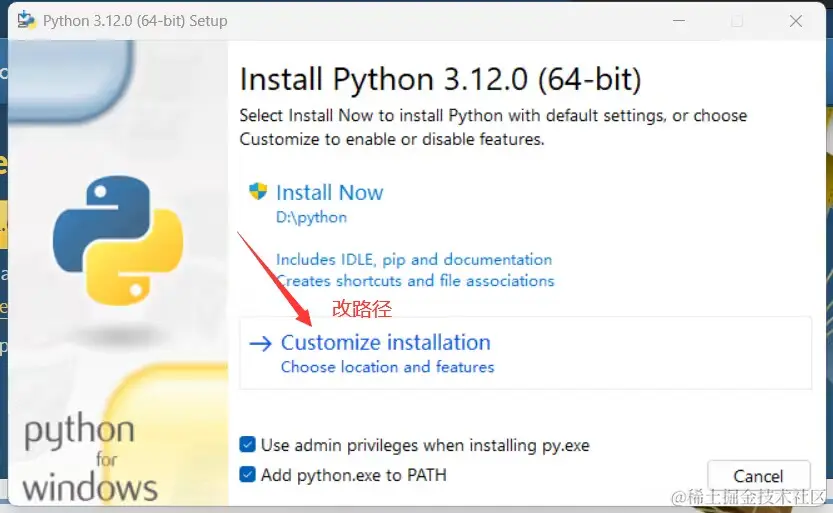Screen dimensions: 833x513
Task: Click the Python logo in the left panel
Action: (x=118, y=241)
